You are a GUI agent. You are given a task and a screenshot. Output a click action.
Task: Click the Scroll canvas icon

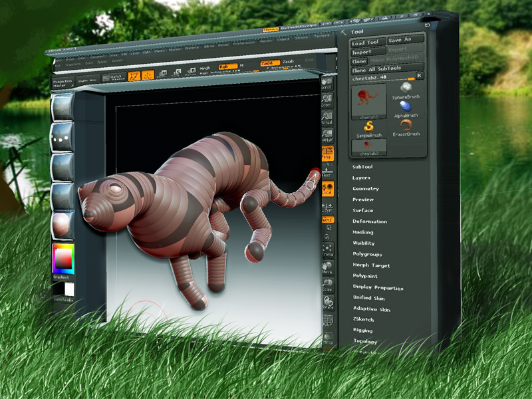point(327,84)
